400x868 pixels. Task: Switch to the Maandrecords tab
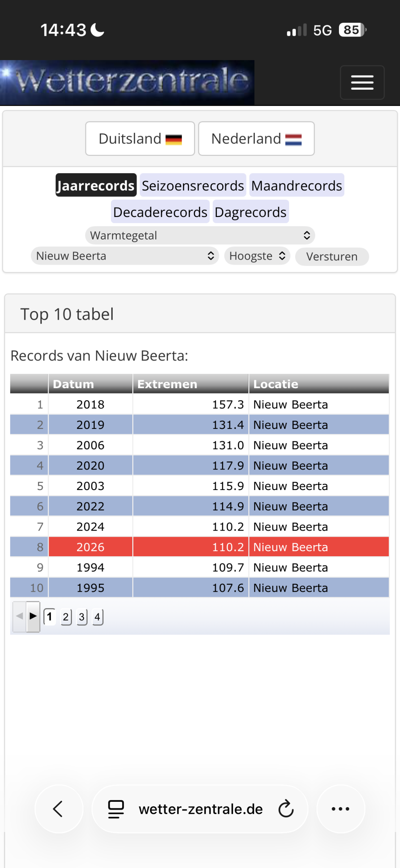[x=297, y=185]
